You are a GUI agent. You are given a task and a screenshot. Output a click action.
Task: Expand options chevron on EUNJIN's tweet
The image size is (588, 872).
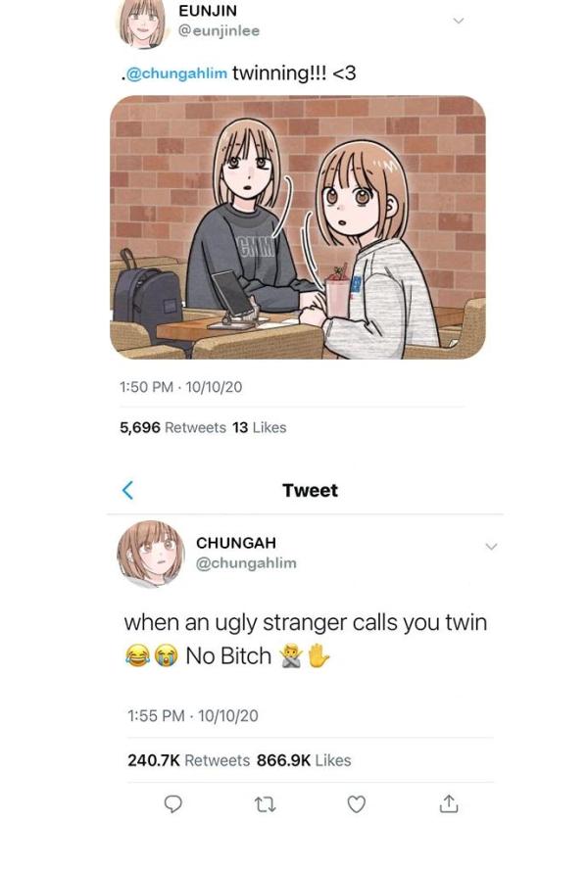459,22
